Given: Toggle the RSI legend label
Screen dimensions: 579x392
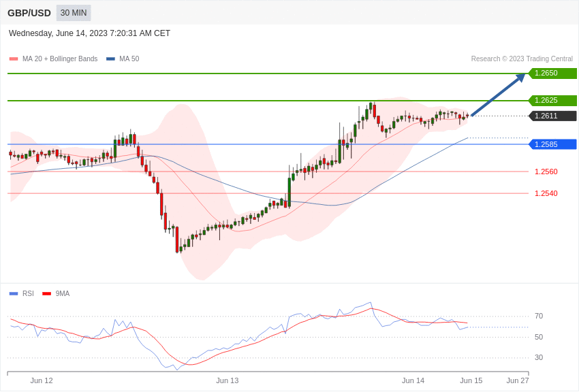Looking at the screenshot, I should coord(28,294).
